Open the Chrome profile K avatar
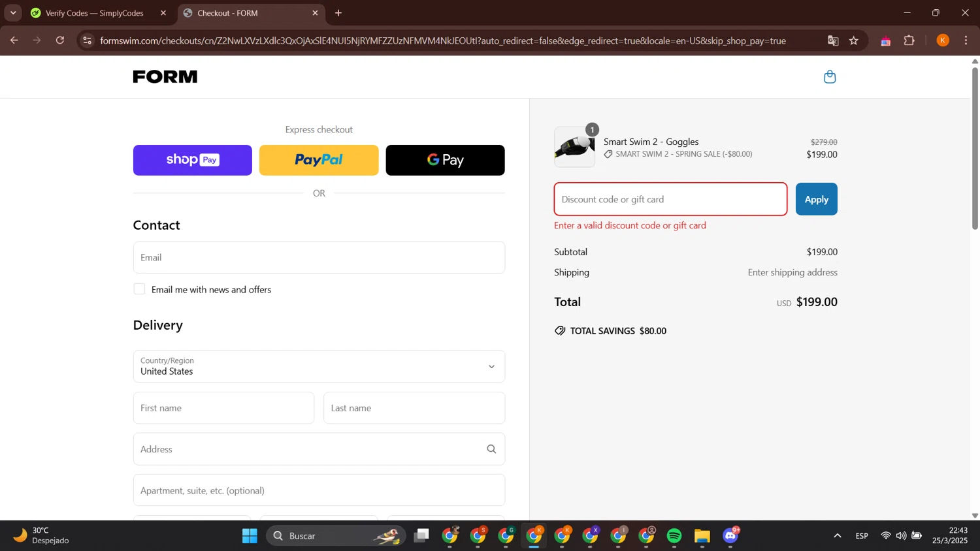 tap(943, 40)
